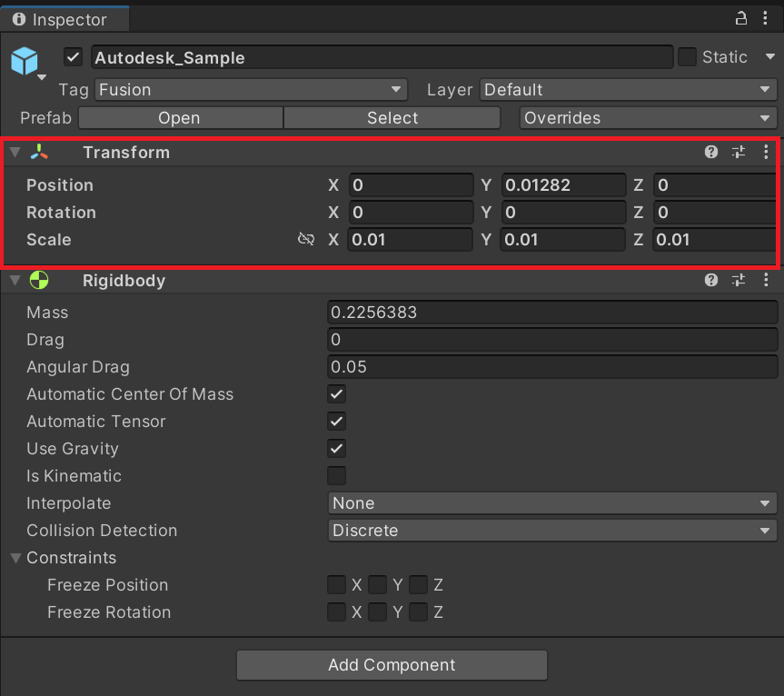This screenshot has width=784, height=696.
Task: Check Freeze Rotation Z
Action: click(x=418, y=612)
